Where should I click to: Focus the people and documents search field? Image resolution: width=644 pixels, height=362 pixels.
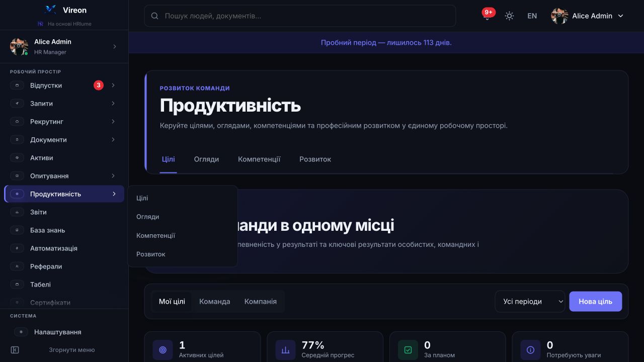pyautogui.click(x=300, y=16)
